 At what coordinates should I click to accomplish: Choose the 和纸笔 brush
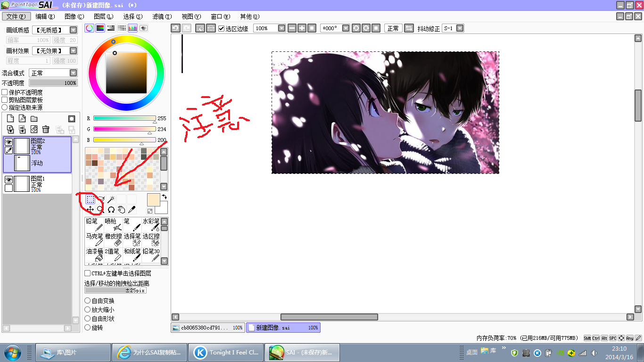132,255
